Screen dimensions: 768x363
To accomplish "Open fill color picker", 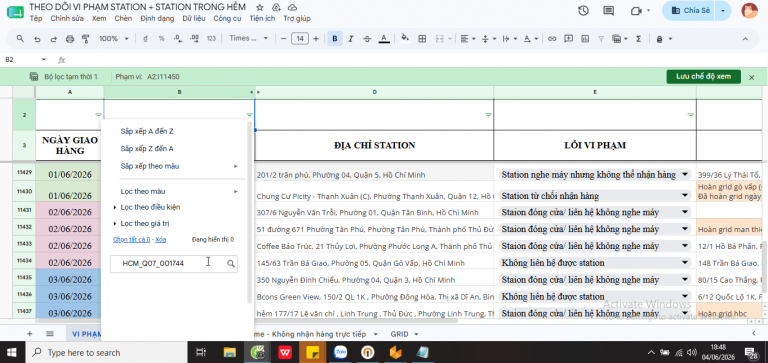I will coord(405,39).
